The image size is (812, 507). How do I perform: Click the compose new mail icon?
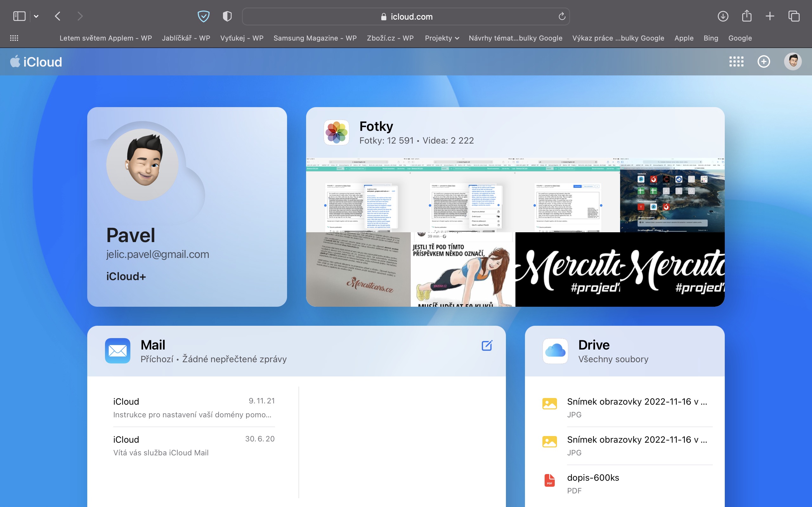(487, 345)
